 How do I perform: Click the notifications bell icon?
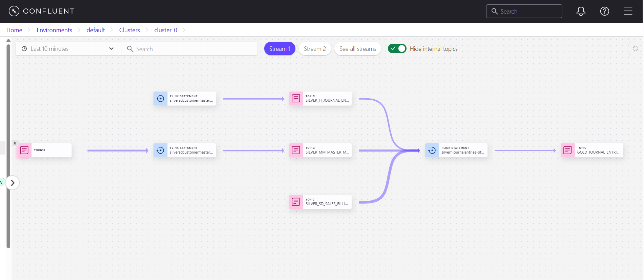tap(581, 12)
